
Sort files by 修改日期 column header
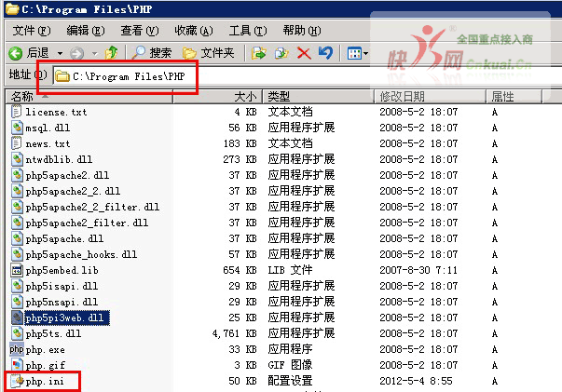click(403, 96)
